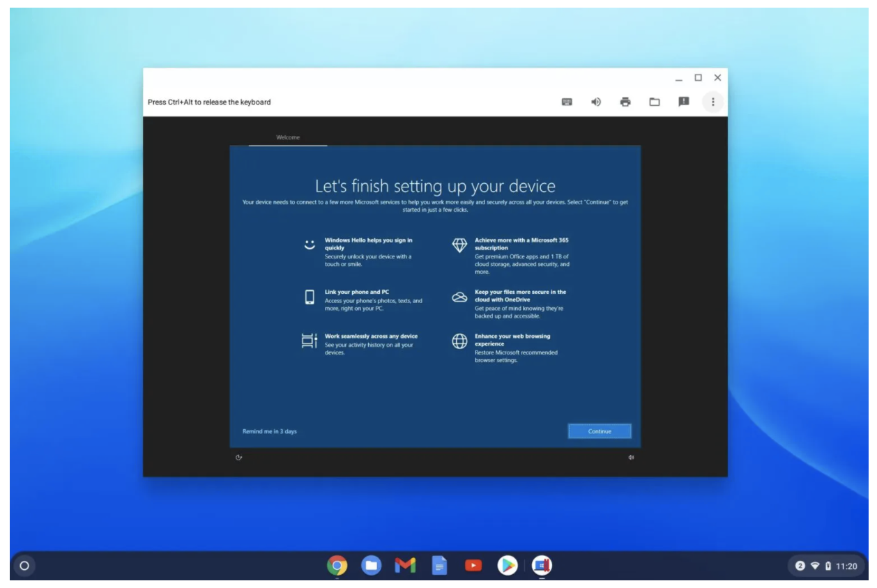Click the OneDrive cloud icon in the setup screen
877x588 pixels.
click(x=460, y=297)
